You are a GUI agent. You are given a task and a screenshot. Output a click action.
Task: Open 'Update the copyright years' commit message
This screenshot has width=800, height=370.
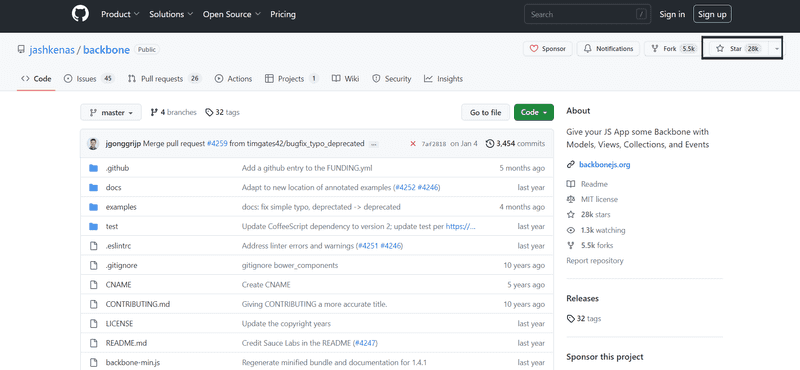(x=286, y=324)
